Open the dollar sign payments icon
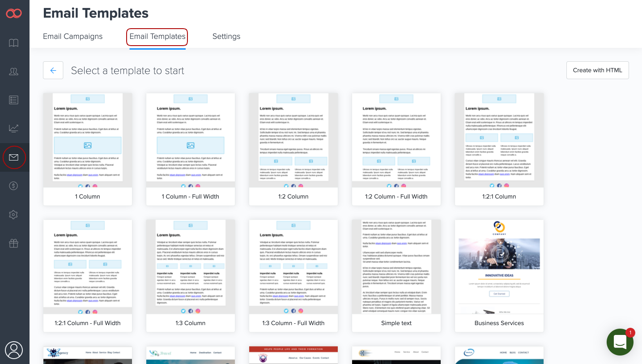This screenshot has height=364, width=642. coord(14,186)
